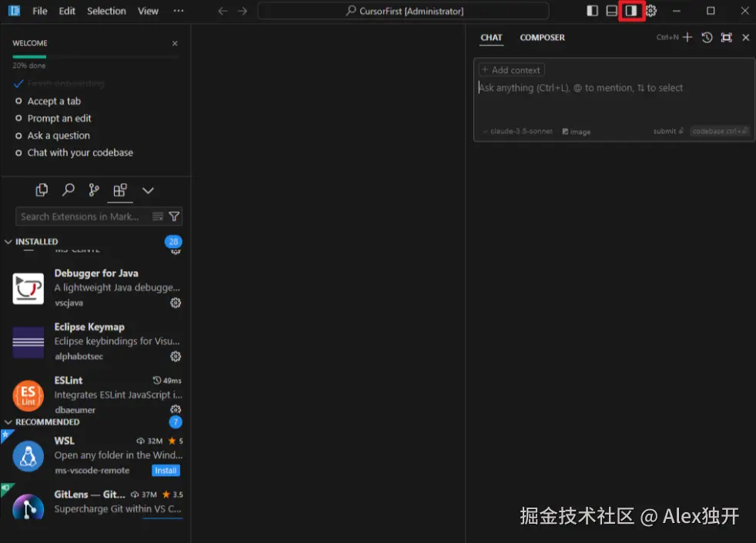Close the chat panel
Viewport: 756px width, 543px height.
point(746,37)
